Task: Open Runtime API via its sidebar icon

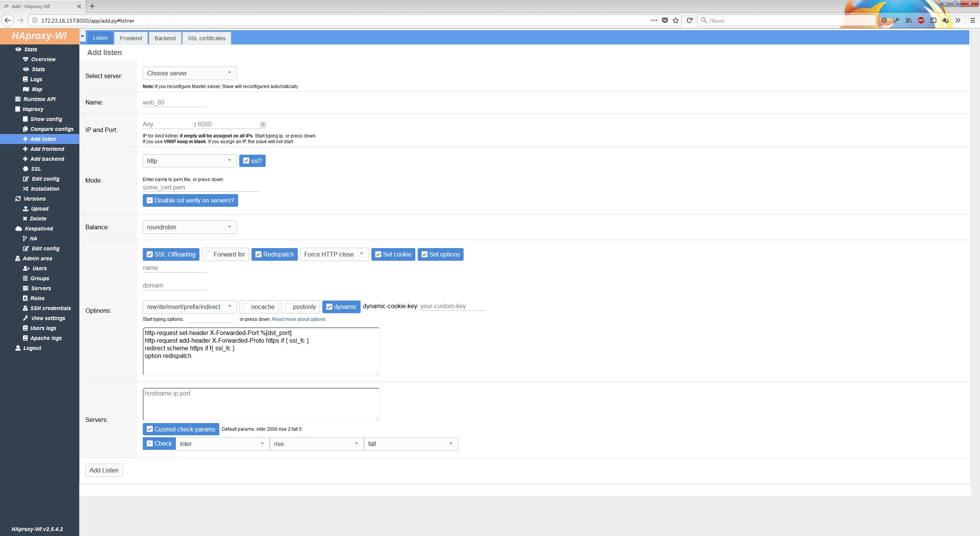Action: [18, 99]
